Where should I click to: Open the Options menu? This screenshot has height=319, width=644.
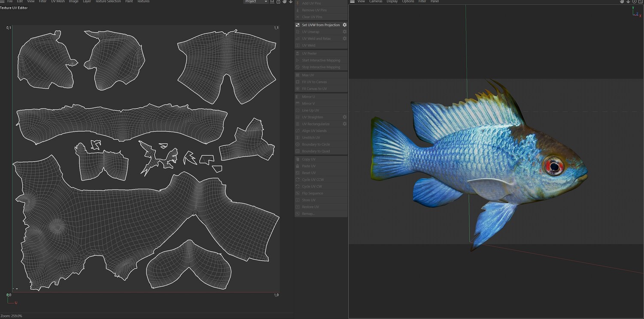[x=408, y=1]
